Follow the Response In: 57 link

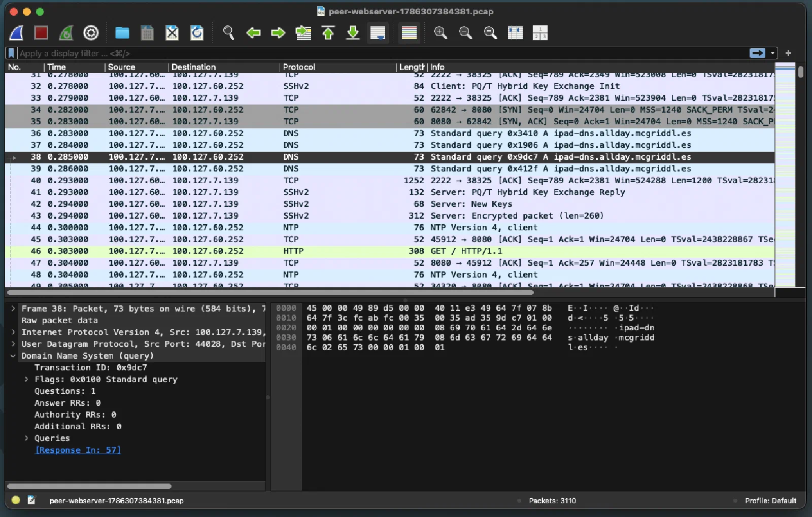(78, 450)
